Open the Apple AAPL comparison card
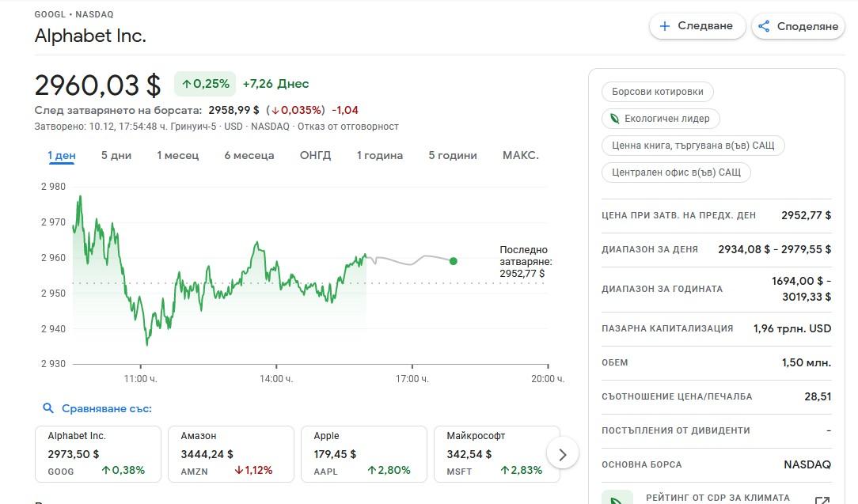This screenshot has height=504, width=858. (x=364, y=453)
